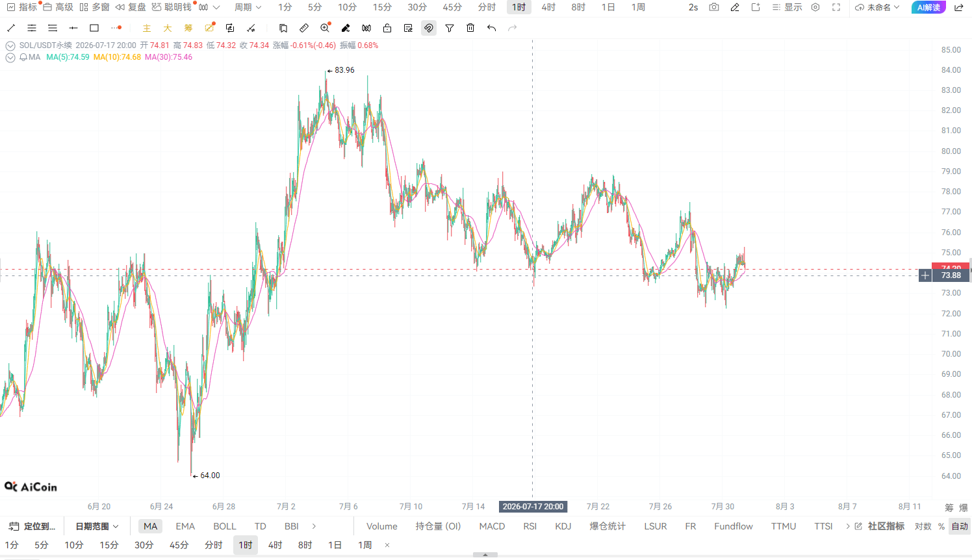The height and width of the screenshot is (560, 972).
Task: Toggle the MACD sub indicator
Action: coord(492,526)
